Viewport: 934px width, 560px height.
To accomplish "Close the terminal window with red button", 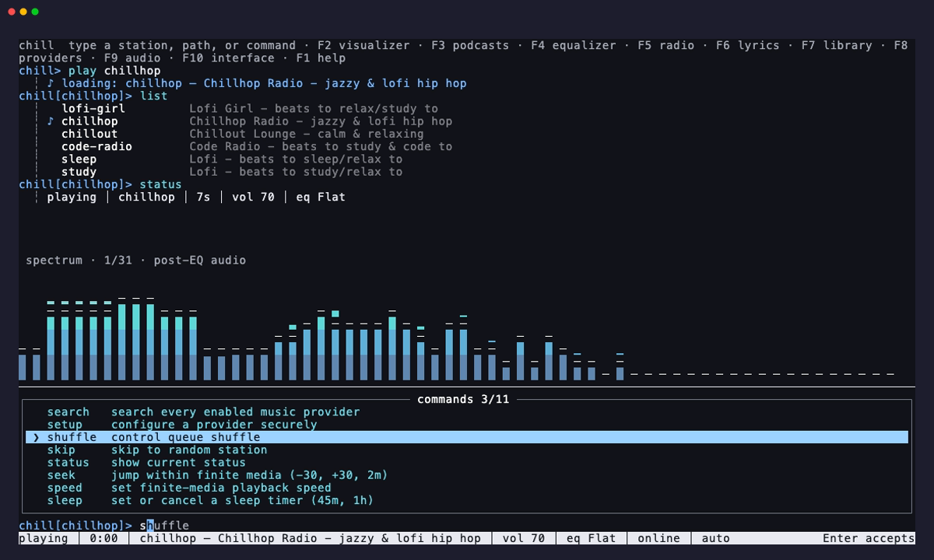I will [12, 12].
